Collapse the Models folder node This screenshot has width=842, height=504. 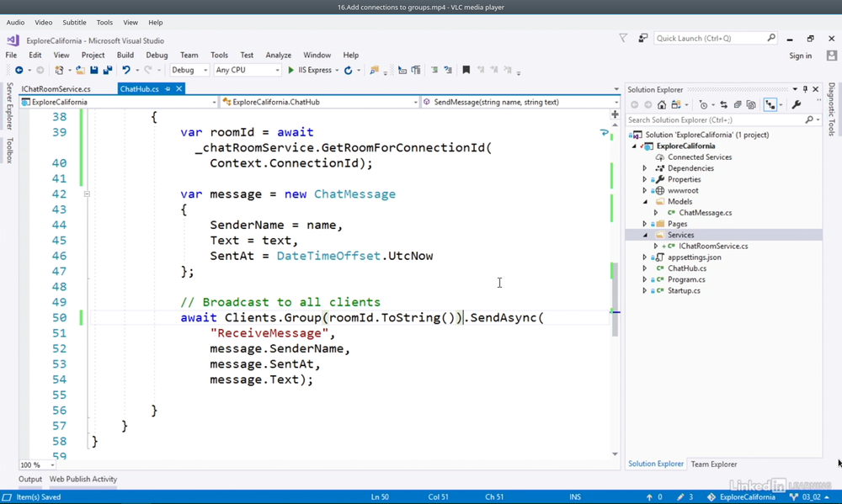click(x=645, y=202)
